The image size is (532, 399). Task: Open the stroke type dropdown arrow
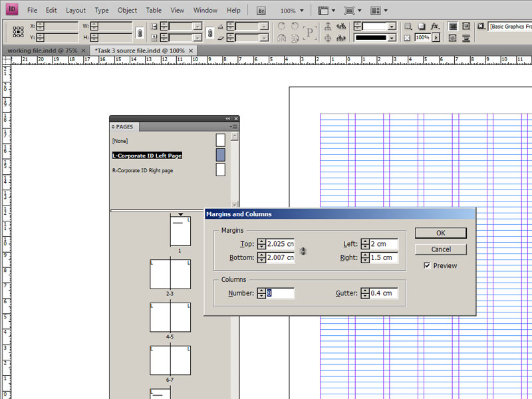392,38
